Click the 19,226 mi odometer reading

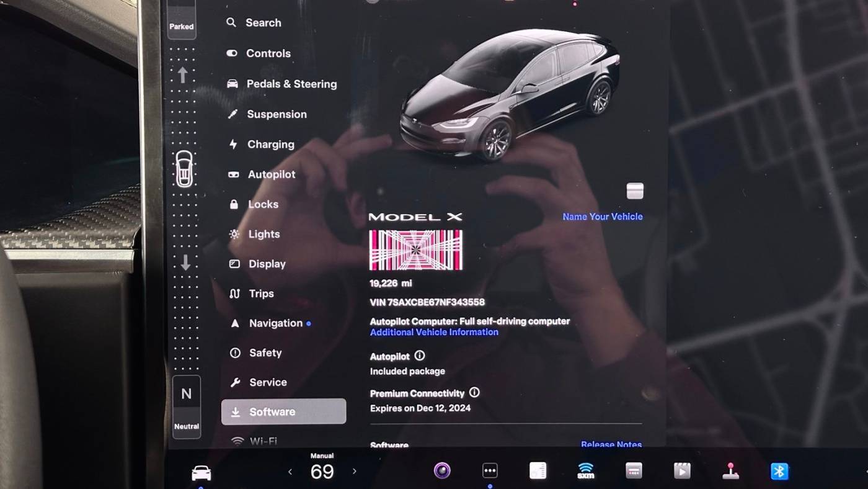pos(391,284)
